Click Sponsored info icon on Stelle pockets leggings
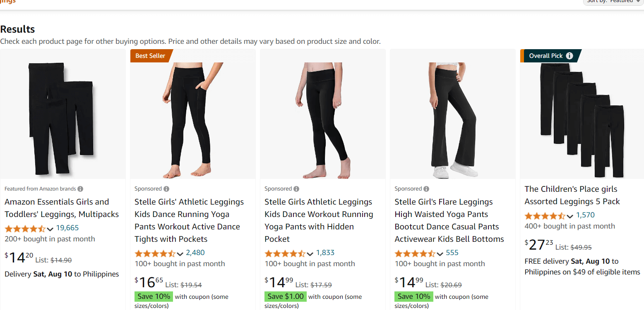 pos(166,189)
